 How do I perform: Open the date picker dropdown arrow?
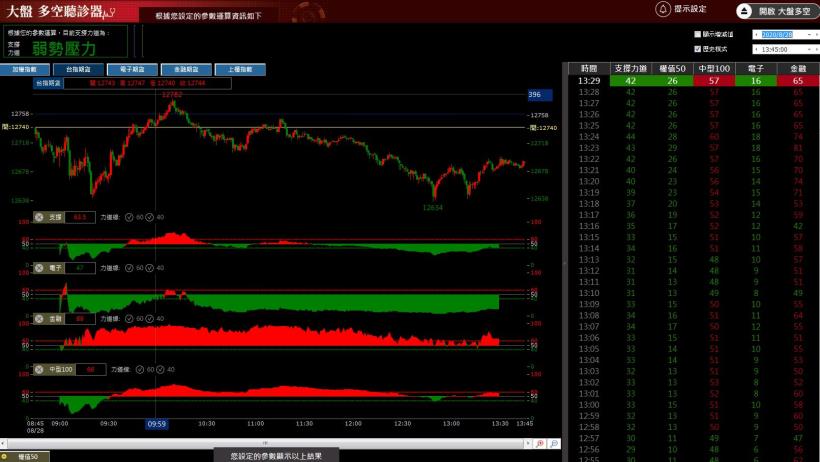pyautogui.click(x=808, y=34)
